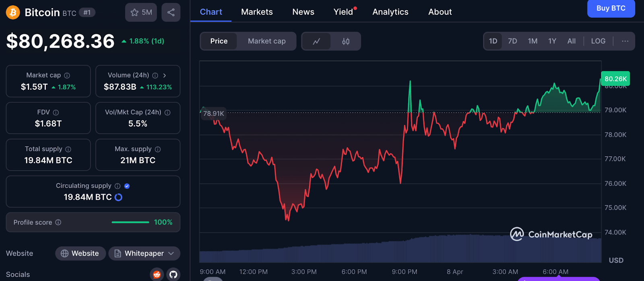Viewport: 644px width, 281px height.
Task: Open the Bitcoin Website link
Action: pos(80,253)
